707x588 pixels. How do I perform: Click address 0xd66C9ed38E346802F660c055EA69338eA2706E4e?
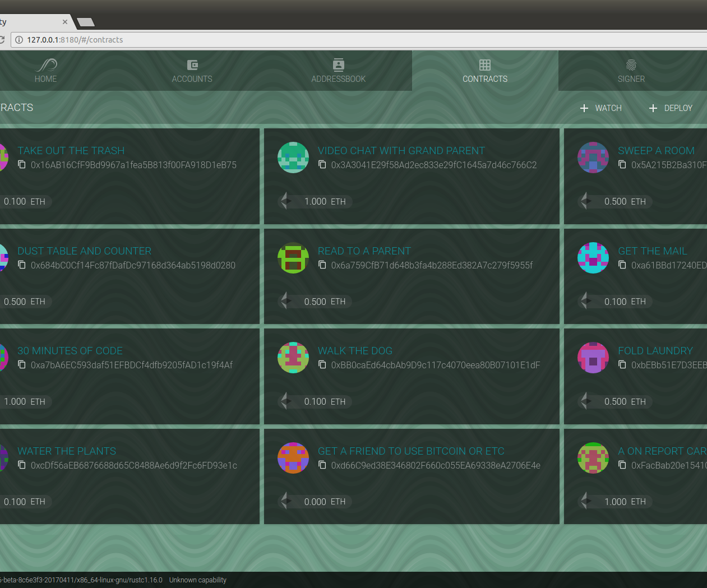point(436,465)
